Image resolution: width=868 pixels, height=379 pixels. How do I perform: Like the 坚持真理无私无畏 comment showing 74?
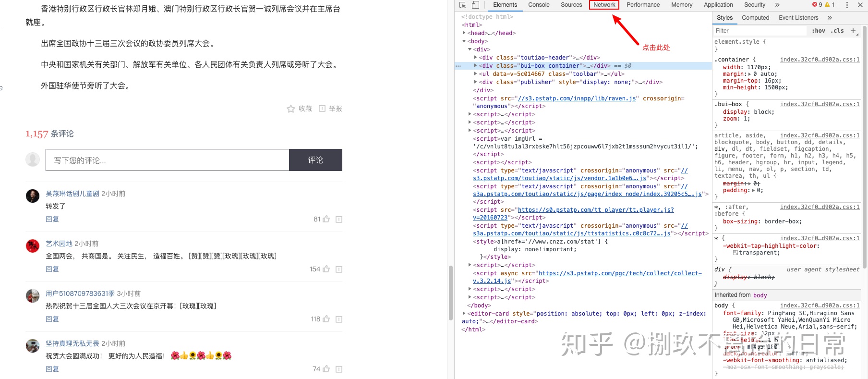(x=326, y=369)
